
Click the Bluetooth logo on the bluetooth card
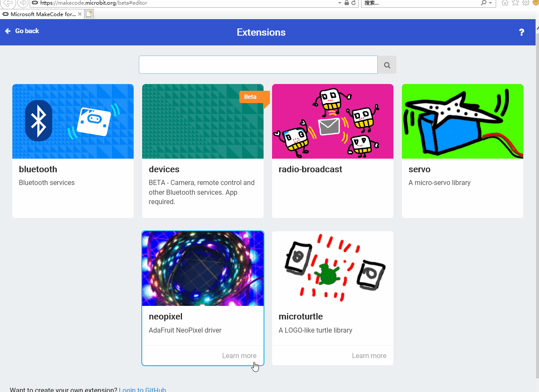click(39, 120)
